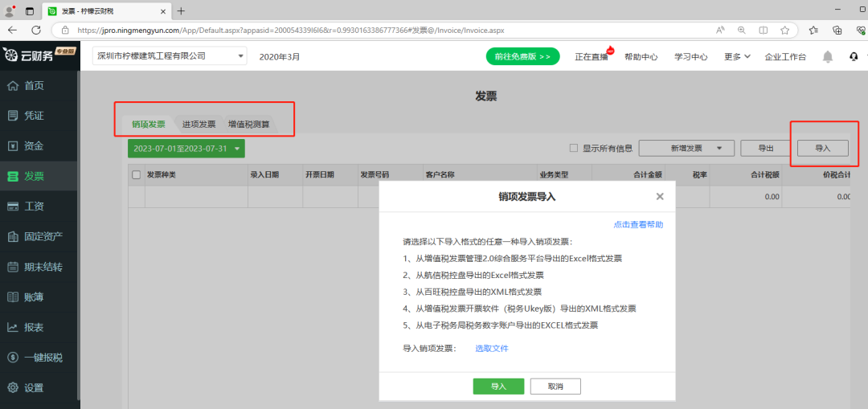Viewport: 868px width, 409px height.
Task: Expand the 更多 menu
Action: click(737, 56)
